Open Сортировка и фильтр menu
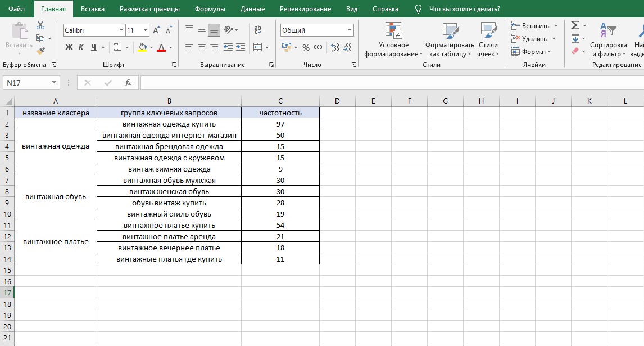 pos(608,40)
